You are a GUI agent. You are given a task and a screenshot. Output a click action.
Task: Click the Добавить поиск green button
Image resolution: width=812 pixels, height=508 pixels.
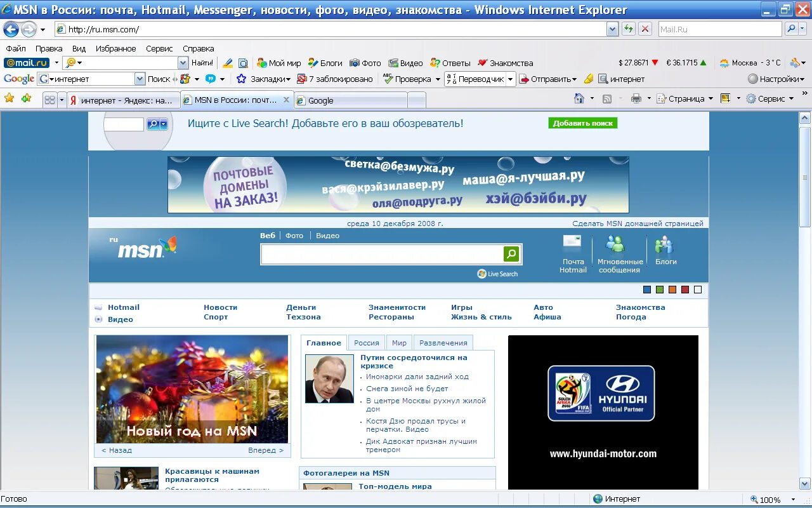583,123
